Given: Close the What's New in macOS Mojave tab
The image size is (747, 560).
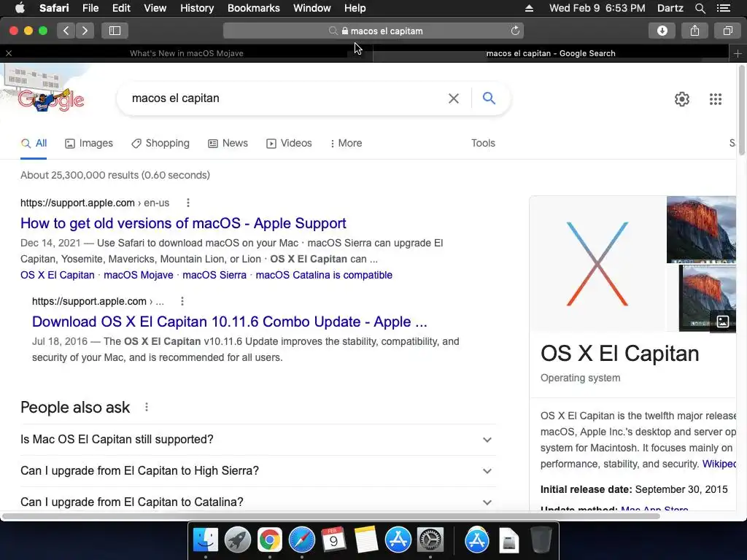Looking at the screenshot, I should point(9,53).
